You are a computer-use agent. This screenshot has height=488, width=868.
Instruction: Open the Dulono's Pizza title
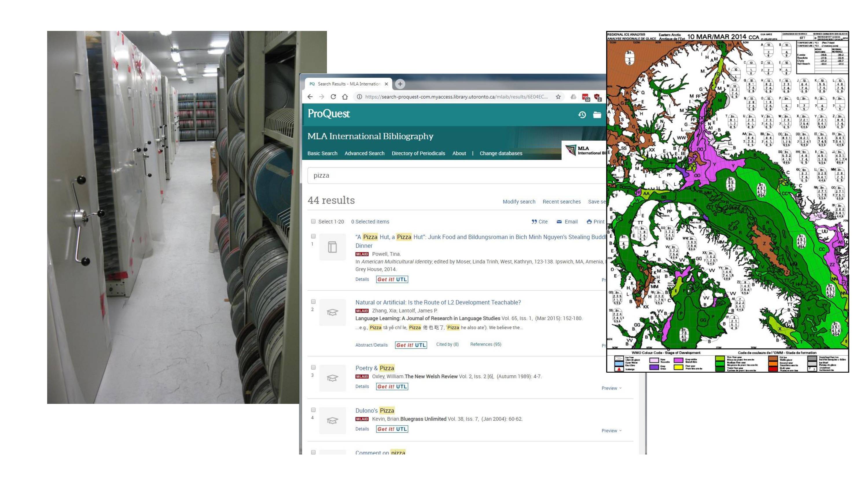(375, 411)
